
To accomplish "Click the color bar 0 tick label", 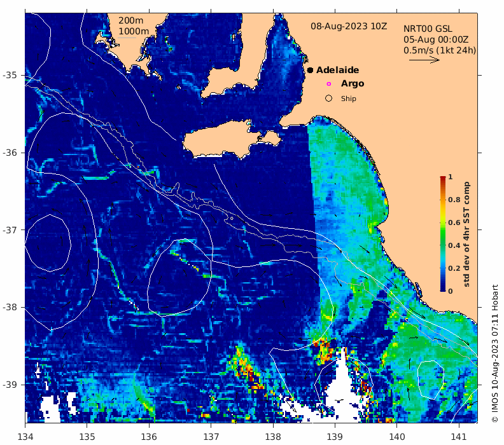I will point(451,291).
